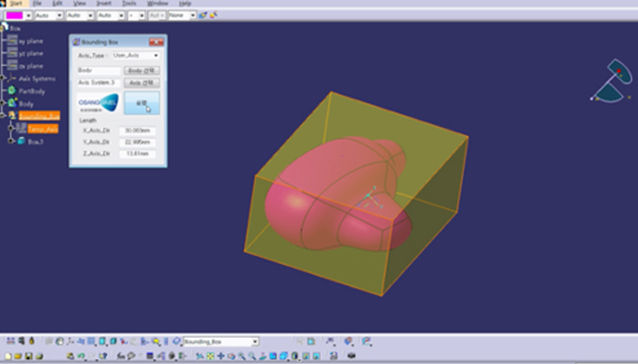Expand the Box.1 tree node
Screen dimensions: 638x364
[11, 141]
